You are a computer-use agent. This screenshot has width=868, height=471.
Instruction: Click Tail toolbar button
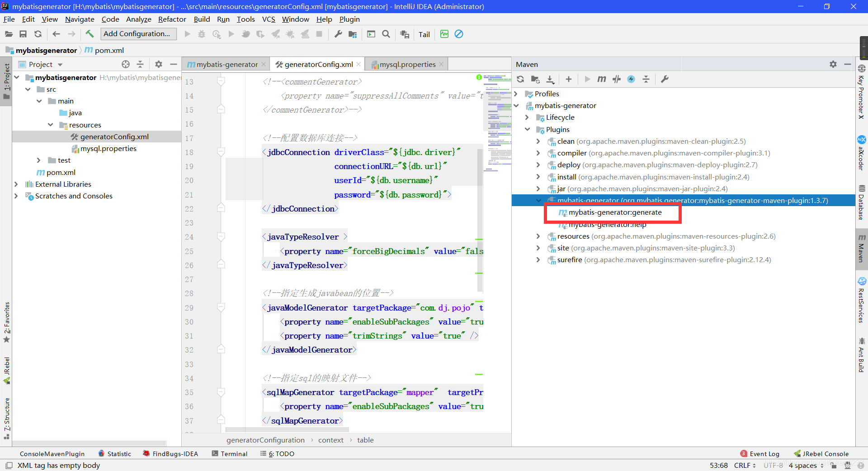point(424,34)
